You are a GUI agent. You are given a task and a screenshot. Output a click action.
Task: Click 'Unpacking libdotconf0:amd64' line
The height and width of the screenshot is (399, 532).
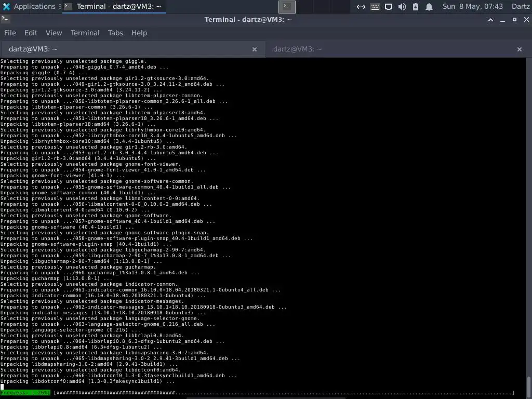tap(87, 381)
